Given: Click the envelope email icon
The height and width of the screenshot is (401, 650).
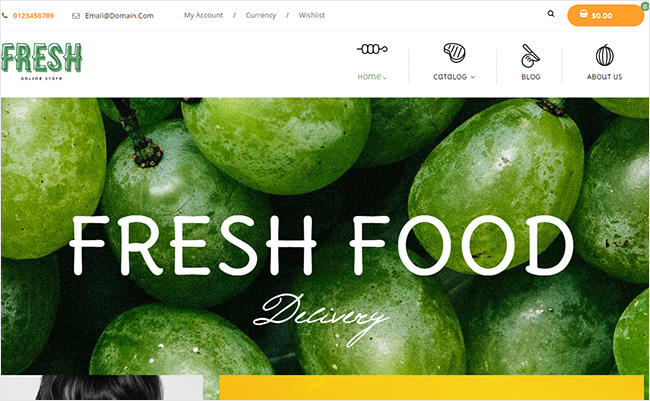Looking at the screenshot, I should (x=76, y=16).
